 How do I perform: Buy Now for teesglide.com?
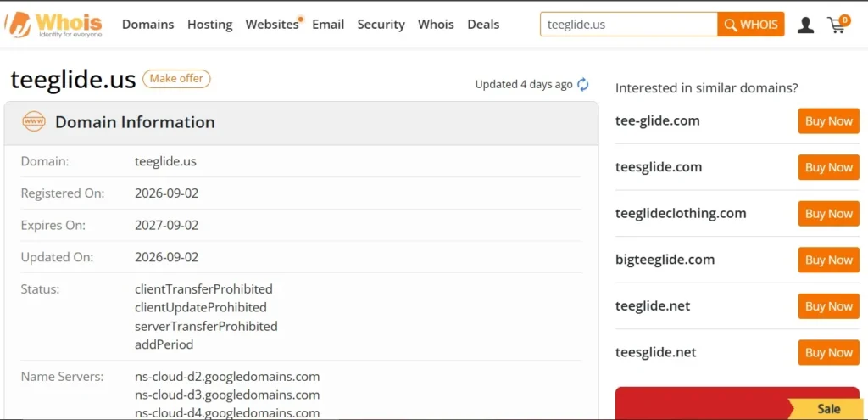pos(829,167)
